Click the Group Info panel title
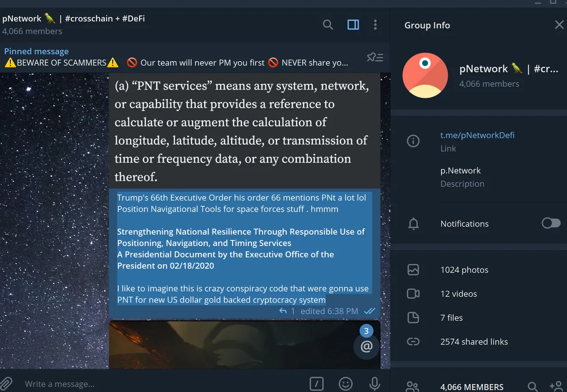Viewport: 567px width, 392px height. pos(427,25)
